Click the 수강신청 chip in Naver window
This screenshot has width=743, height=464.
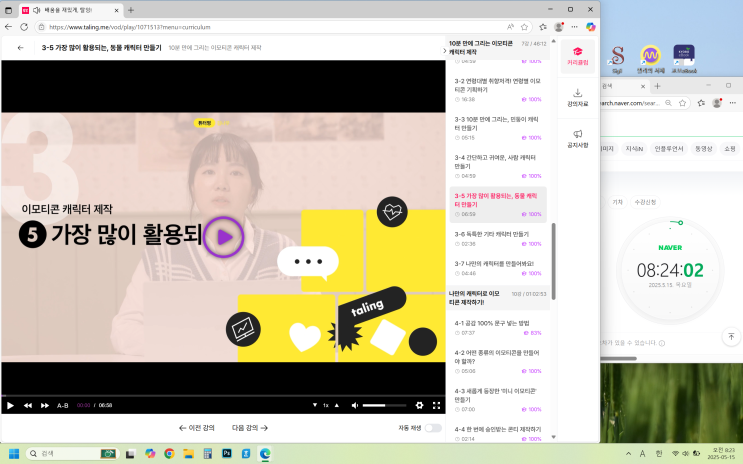[x=645, y=202]
